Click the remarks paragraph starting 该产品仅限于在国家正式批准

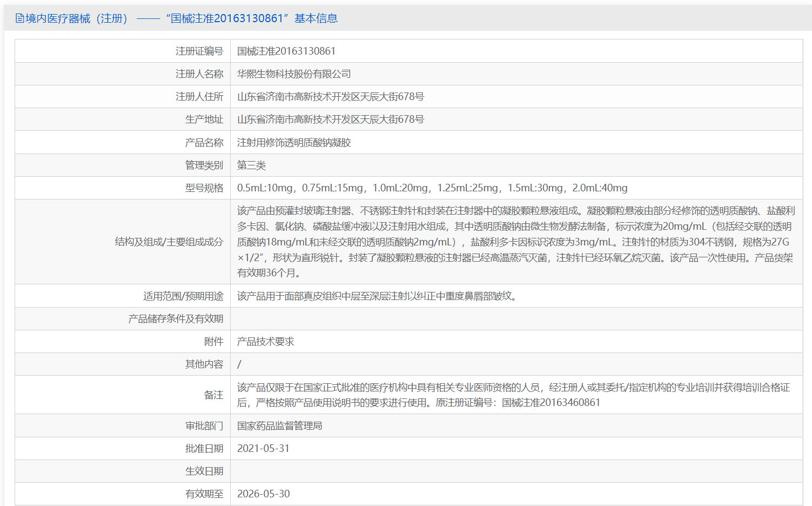pos(513,395)
